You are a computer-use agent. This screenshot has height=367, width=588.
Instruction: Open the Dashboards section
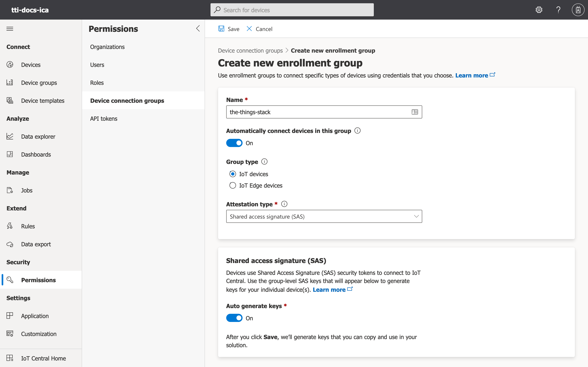pos(36,154)
